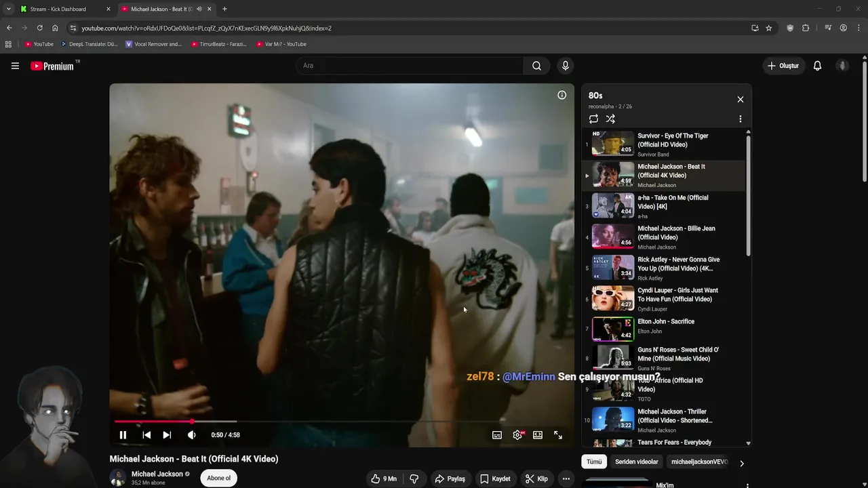868x488 pixels.
Task: Open DeepL Translate bookmark
Action: click(89, 44)
